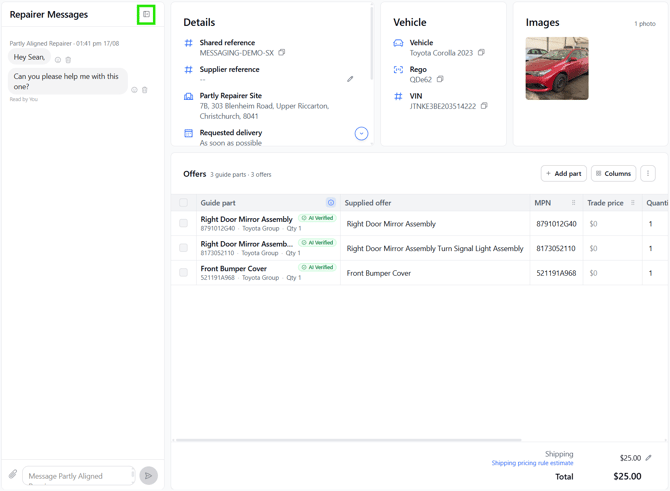This screenshot has height=491, width=670.
Task: Click the Details panel vertical scrollbar
Action: tap(372, 43)
